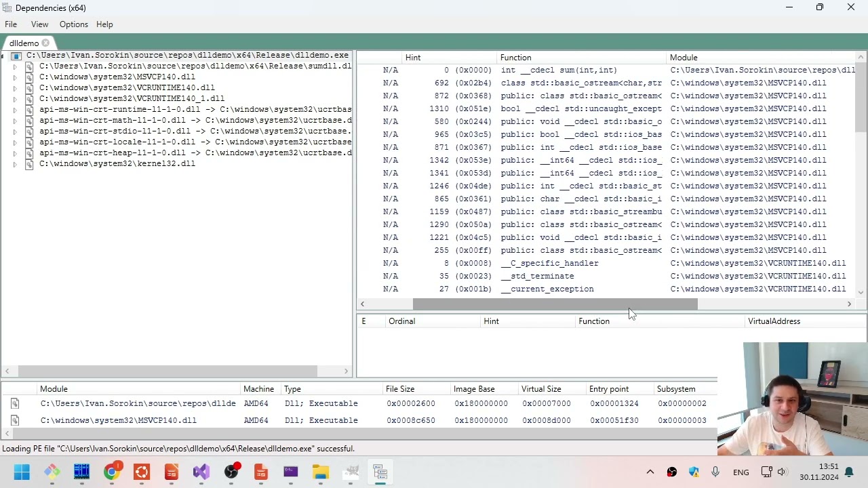The height and width of the screenshot is (488, 868).
Task: Expand the VCRUNTIME140_1.dll tree node
Action: pos(15,98)
